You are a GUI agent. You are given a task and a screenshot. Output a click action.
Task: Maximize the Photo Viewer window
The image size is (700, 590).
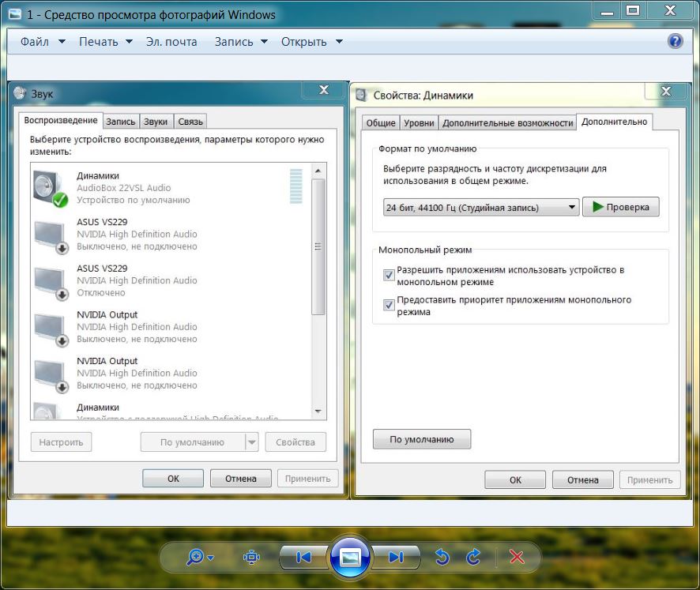633,9
